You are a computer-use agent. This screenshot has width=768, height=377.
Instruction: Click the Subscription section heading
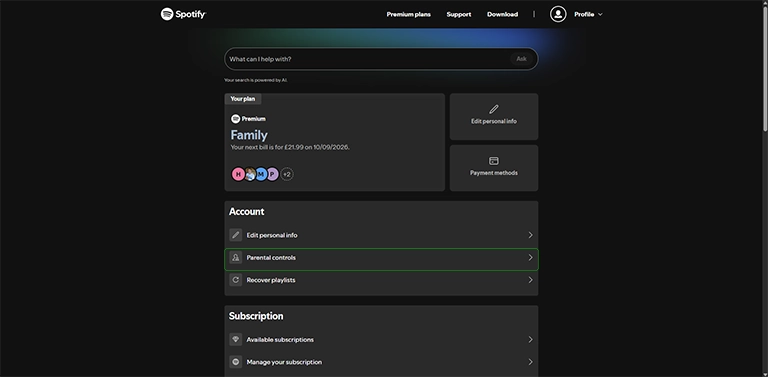pos(256,316)
